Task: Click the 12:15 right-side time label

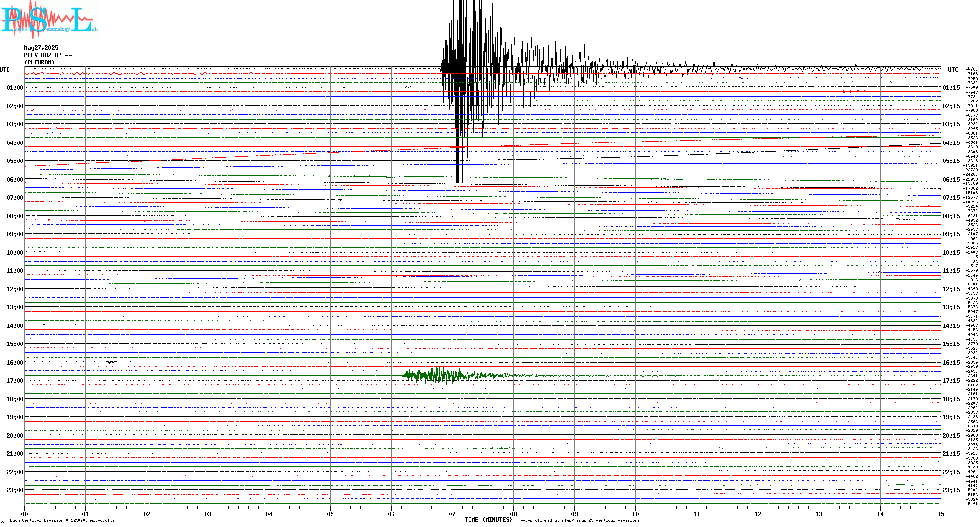Action: [x=951, y=289]
